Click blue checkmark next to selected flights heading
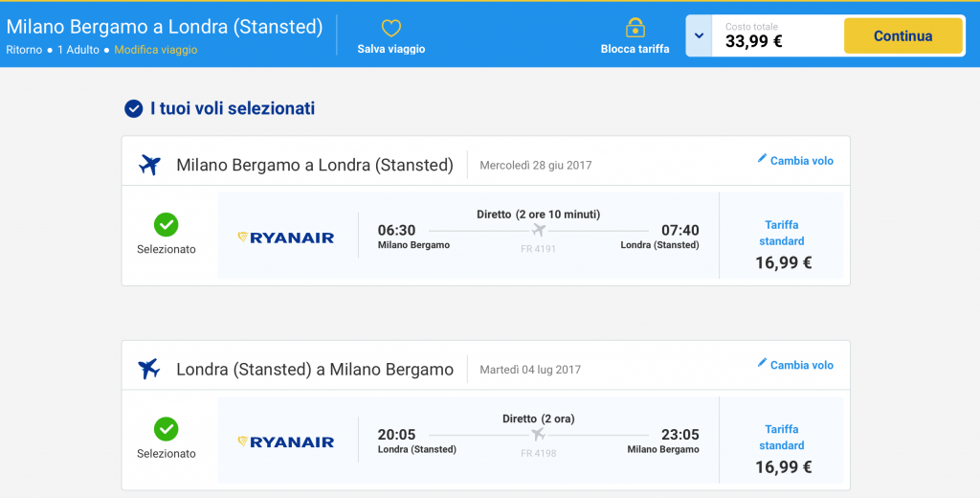This screenshot has width=980, height=498. pyautogui.click(x=134, y=109)
